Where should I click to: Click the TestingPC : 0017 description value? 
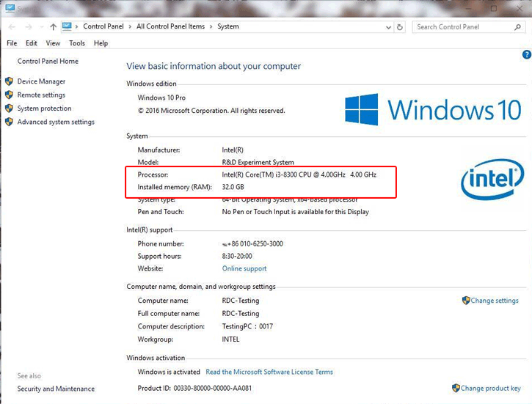(247, 326)
